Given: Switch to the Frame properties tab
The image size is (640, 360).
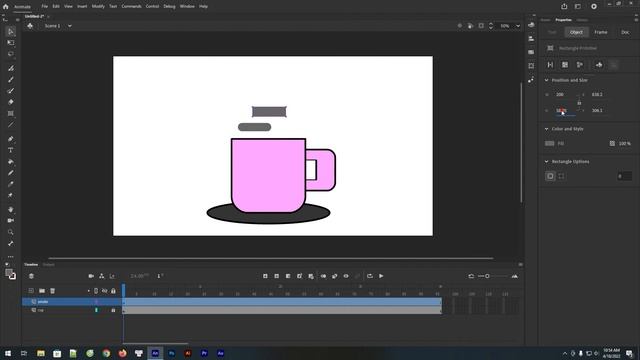Looking at the screenshot, I should coord(601,32).
